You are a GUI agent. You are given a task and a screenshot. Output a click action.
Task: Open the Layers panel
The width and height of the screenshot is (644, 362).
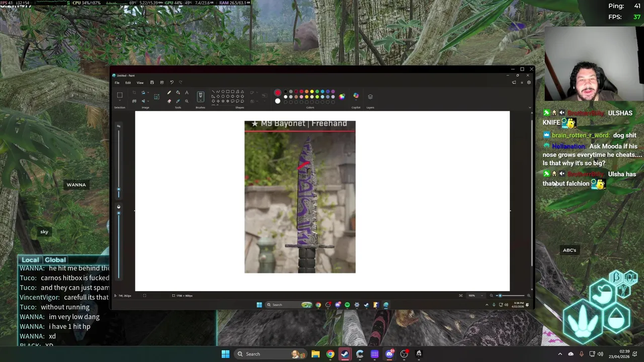pos(370,97)
